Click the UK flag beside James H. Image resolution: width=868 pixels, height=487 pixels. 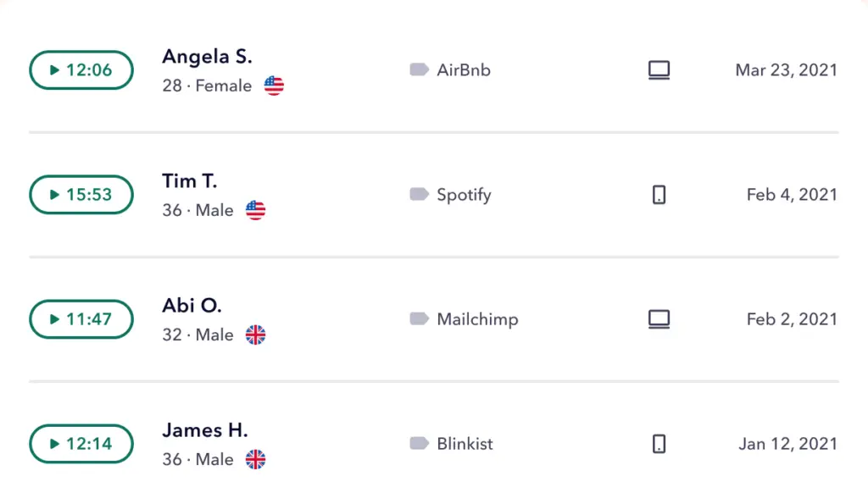[x=255, y=459]
